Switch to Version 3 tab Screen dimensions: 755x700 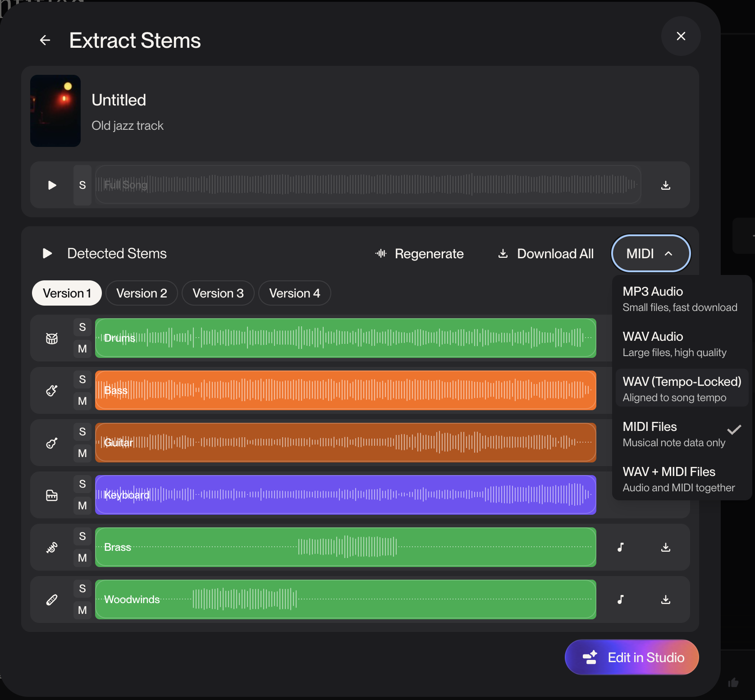tap(218, 293)
